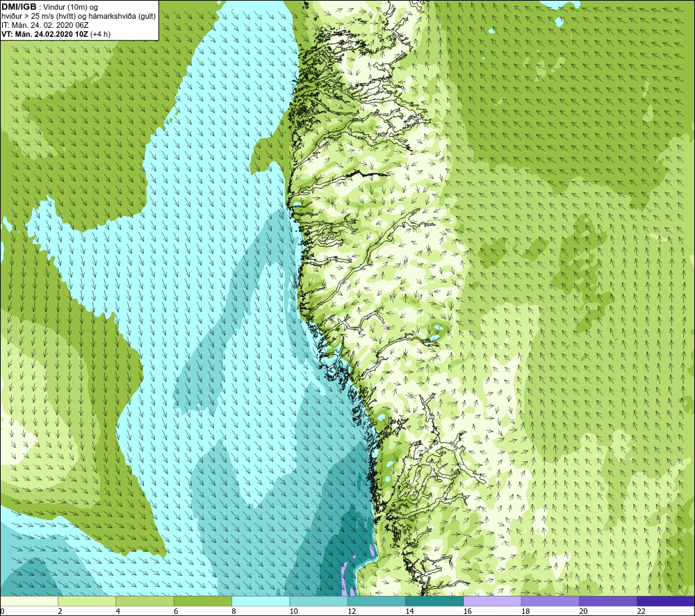This screenshot has width=695, height=616.
Task: Click the 16–18 m/s lavender legend swatch
Action: click(x=493, y=601)
